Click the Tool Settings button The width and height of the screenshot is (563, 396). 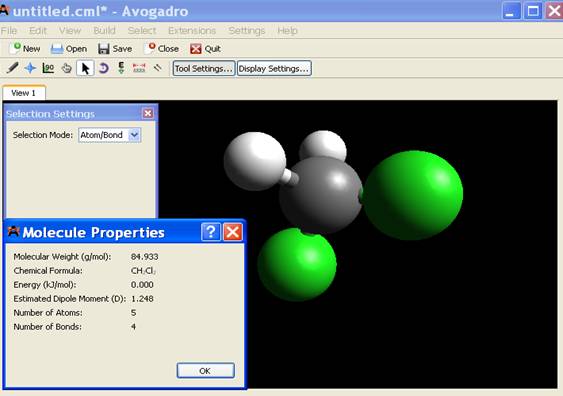204,68
